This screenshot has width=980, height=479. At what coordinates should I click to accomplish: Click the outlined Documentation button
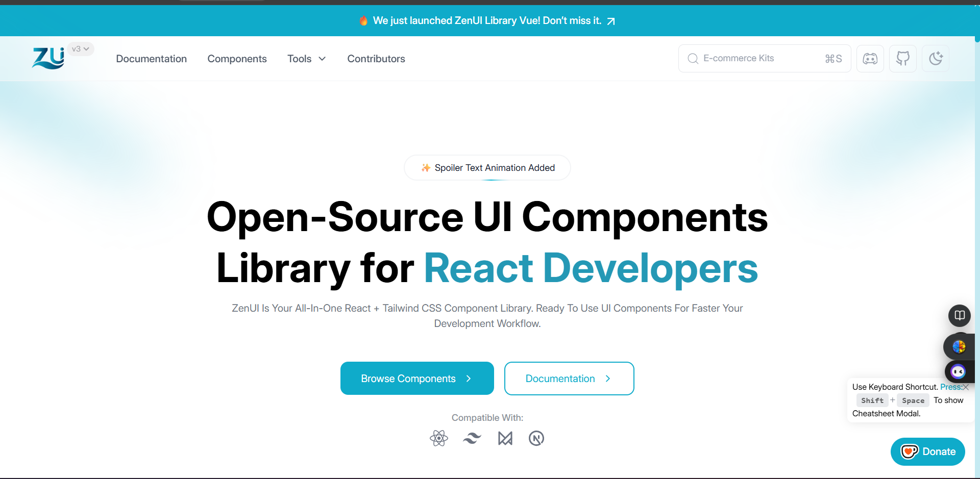pos(569,379)
